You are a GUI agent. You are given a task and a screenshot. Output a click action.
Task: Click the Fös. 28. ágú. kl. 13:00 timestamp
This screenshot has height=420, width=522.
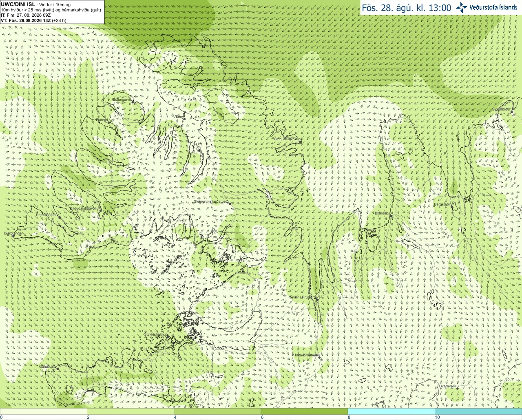pyautogui.click(x=407, y=8)
